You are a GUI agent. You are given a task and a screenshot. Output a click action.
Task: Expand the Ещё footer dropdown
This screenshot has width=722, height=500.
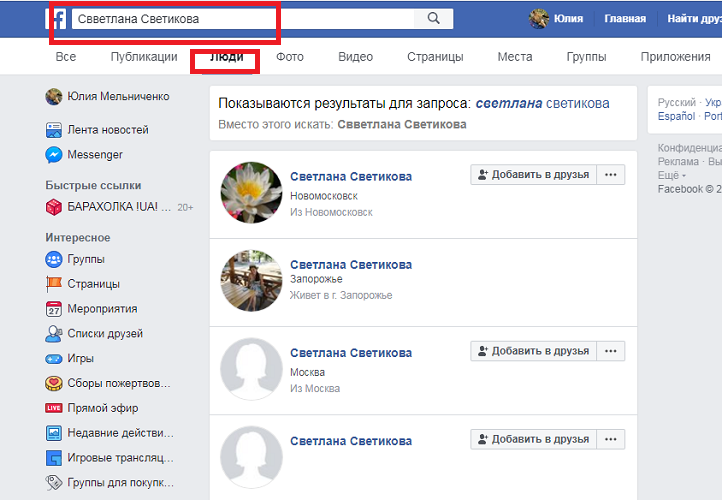[672, 175]
